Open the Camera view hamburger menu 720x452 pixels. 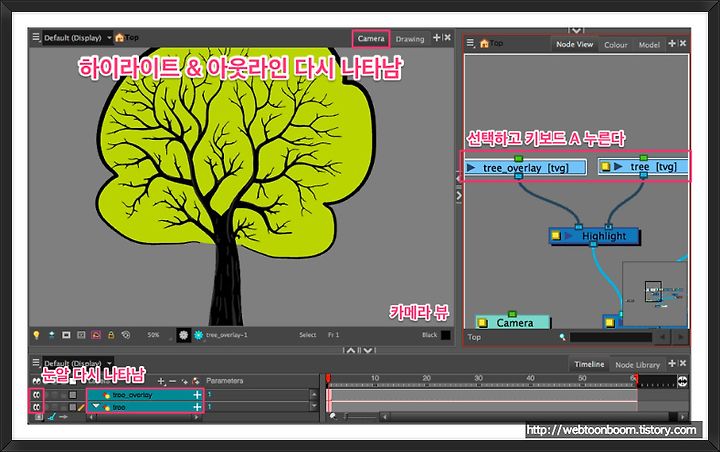(36, 37)
